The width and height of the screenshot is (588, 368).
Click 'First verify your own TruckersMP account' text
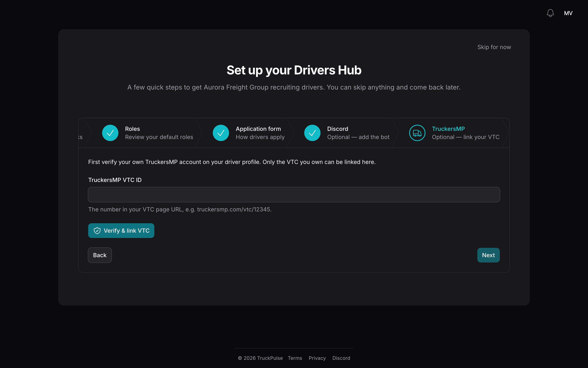point(145,162)
